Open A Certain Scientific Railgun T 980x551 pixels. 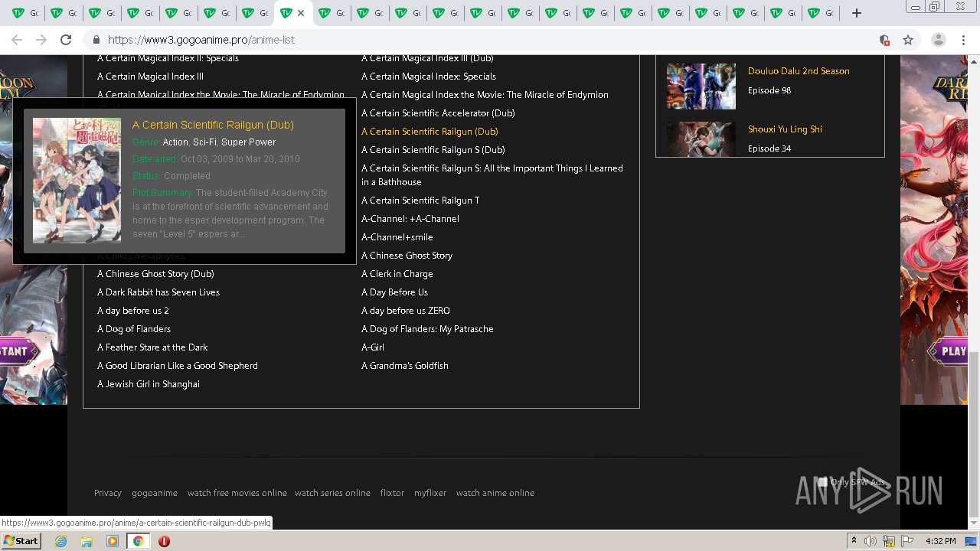420,201
